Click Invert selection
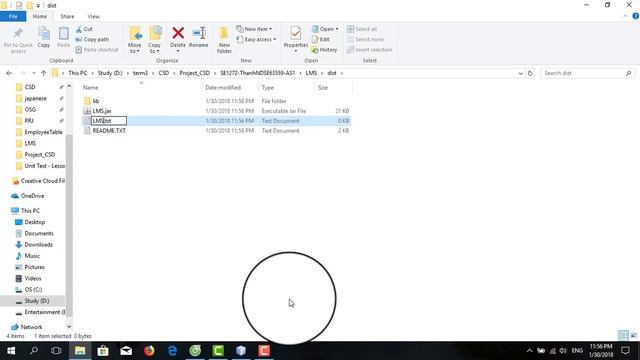640x360 pixels. [x=369, y=49]
